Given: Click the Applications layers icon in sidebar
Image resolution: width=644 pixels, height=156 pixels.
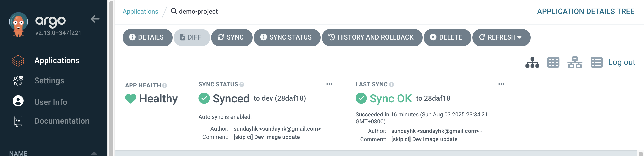Looking at the screenshot, I should 18,61.
